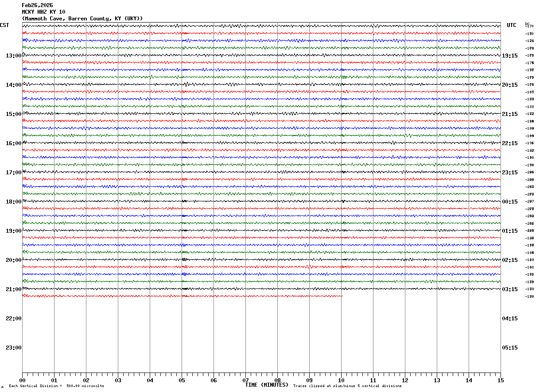Click the DC column header
536x392 pixels.
pos(527,24)
